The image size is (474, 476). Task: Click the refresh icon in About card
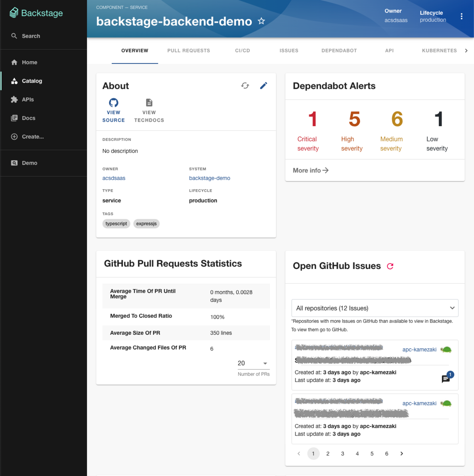tap(245, 86)
